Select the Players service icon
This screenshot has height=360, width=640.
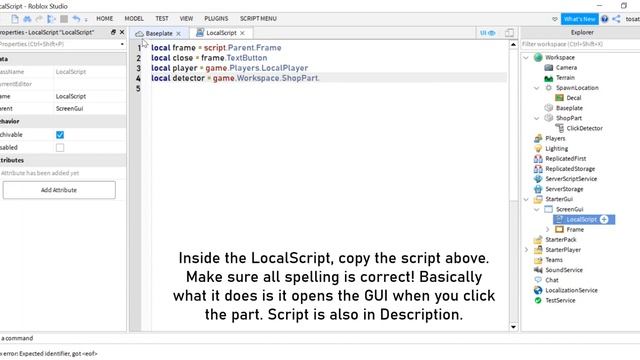tap(538, 138)
